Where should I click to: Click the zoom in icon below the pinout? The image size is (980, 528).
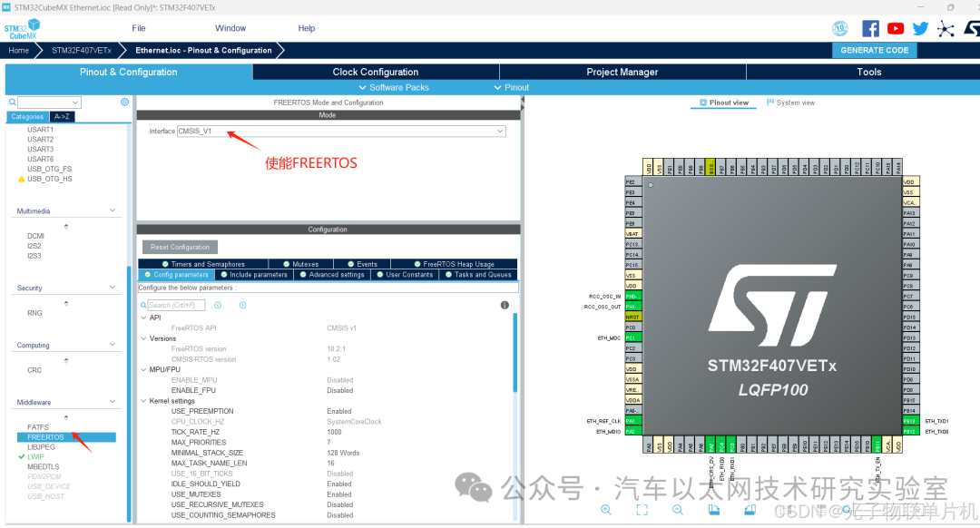(x=606, y=510)
